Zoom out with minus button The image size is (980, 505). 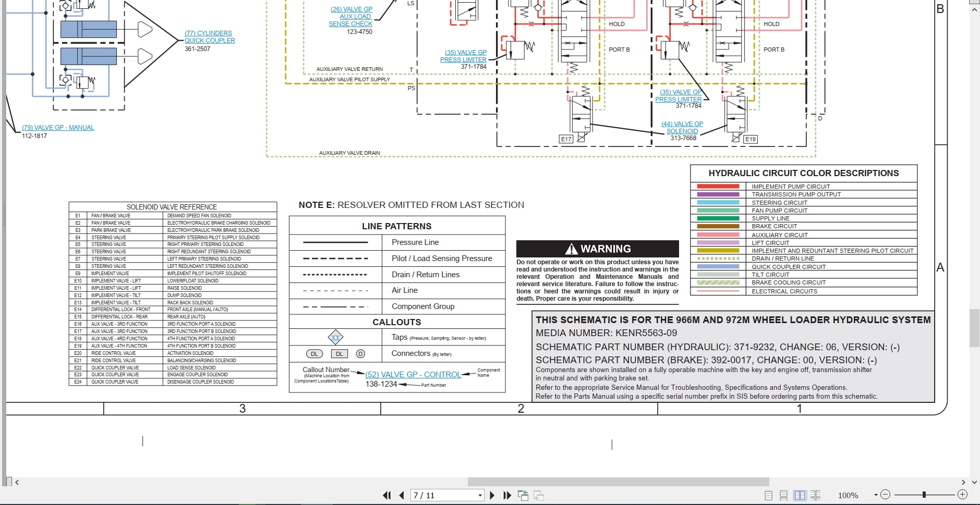pyautogui.click(x=885, y=495)
